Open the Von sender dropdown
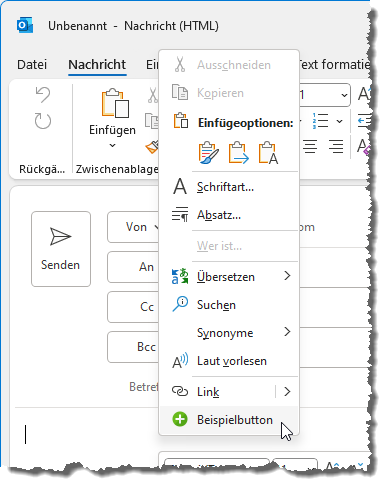 pyautogui.click(x=133, y=227)
